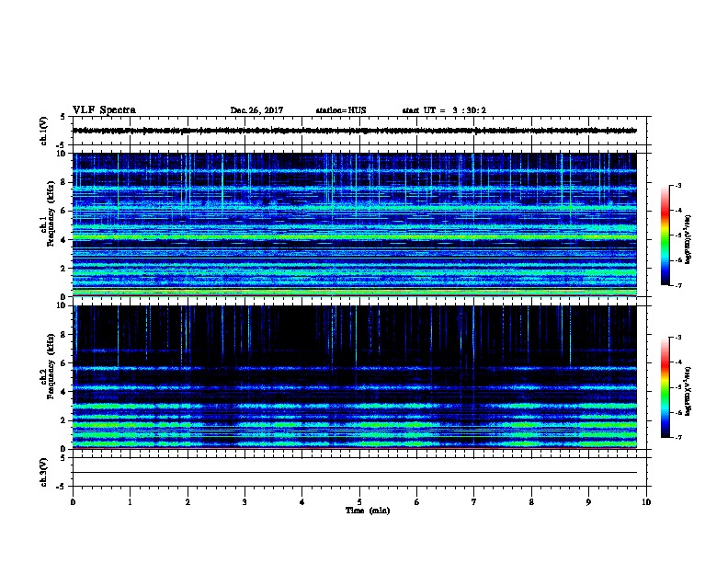Click the log(PSD) label beside ch.2 color bar
This screenshot has height=563, width=728.
coord(688,391)
